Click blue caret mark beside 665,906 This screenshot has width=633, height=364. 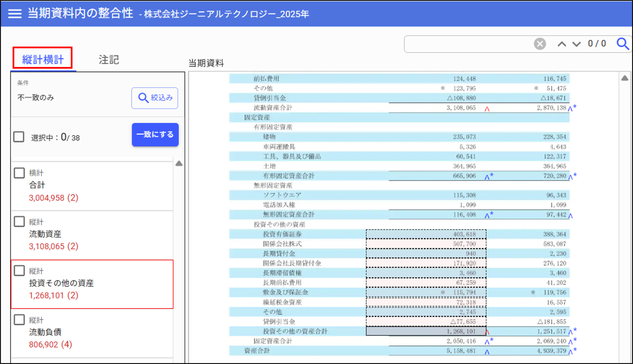pyautogui.click(x=487, y=177)
